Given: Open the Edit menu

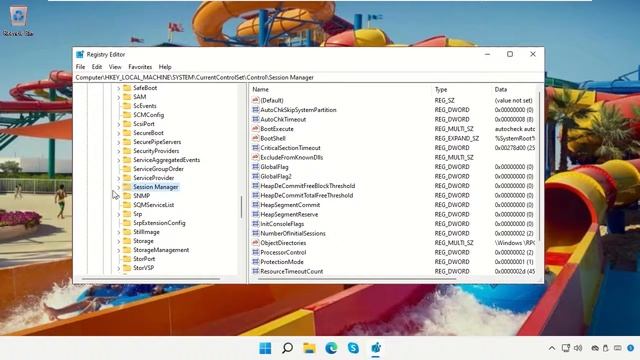Looking at the screenshot, I should [x=97, y=67].
